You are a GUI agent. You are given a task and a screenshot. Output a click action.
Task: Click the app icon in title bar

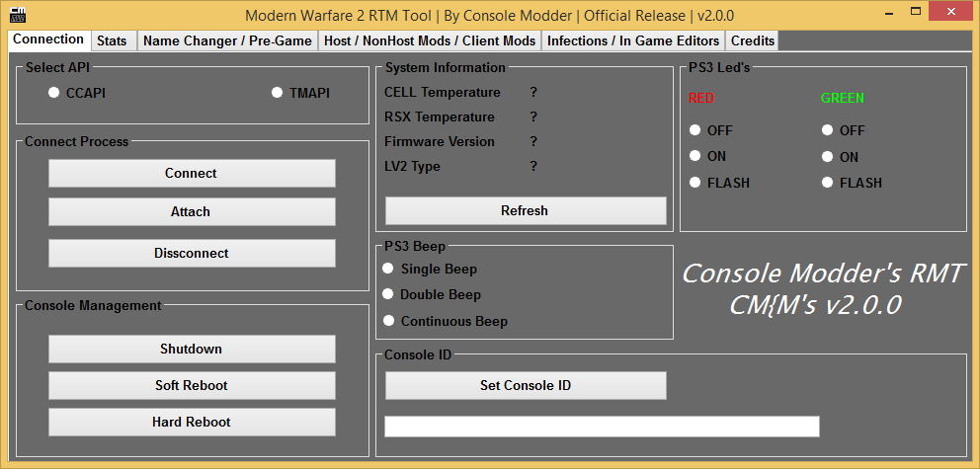[17, 16]
